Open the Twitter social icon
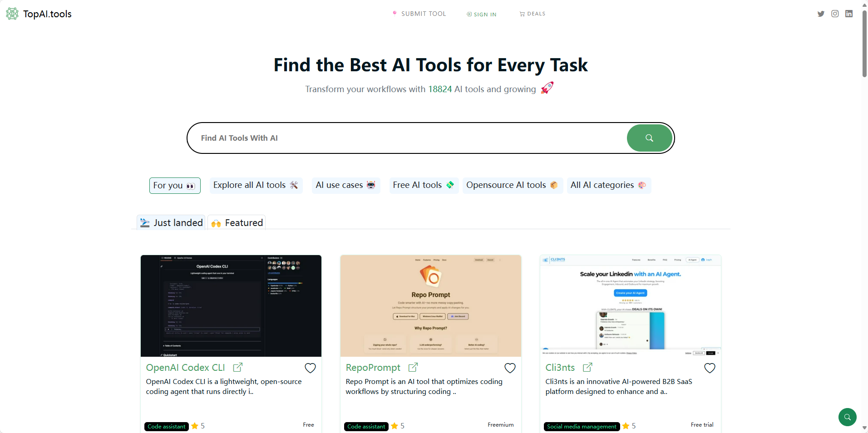The image size is (868, 433). tap(821, 14)
